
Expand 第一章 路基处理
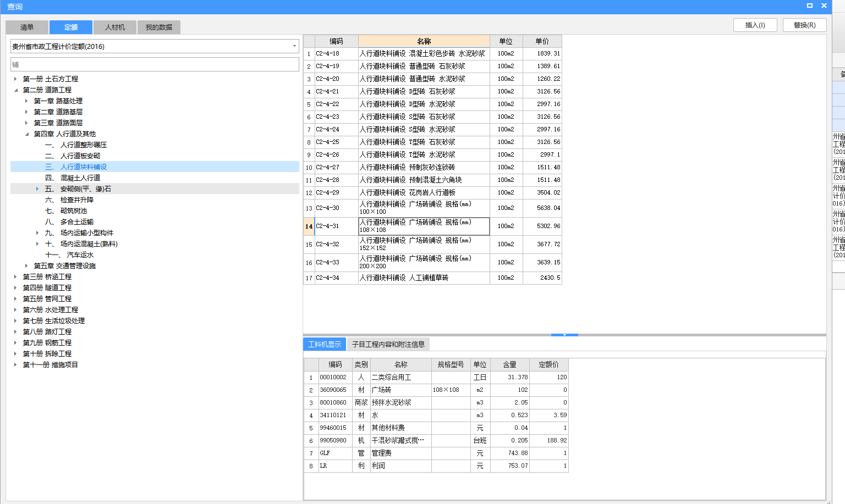click(x=26, y=101)
